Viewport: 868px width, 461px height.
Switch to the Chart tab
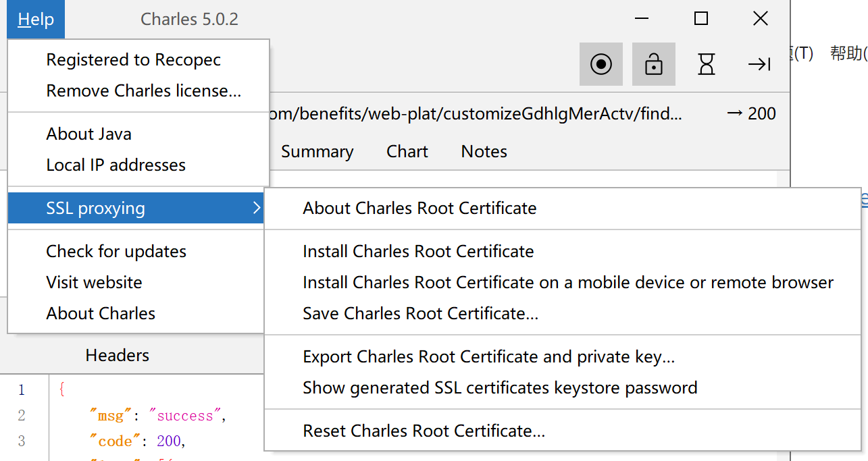[407, 151]
